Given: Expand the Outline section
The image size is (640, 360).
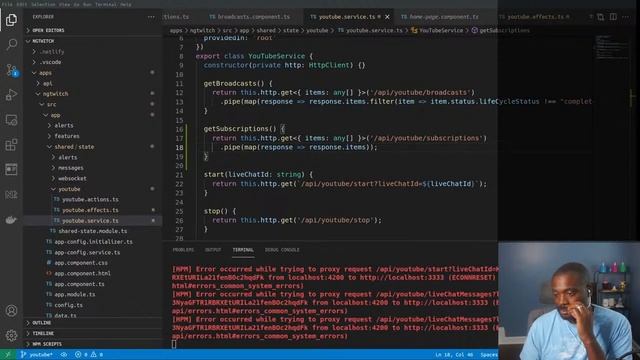Looking at the screenshot, I should 93,322.
